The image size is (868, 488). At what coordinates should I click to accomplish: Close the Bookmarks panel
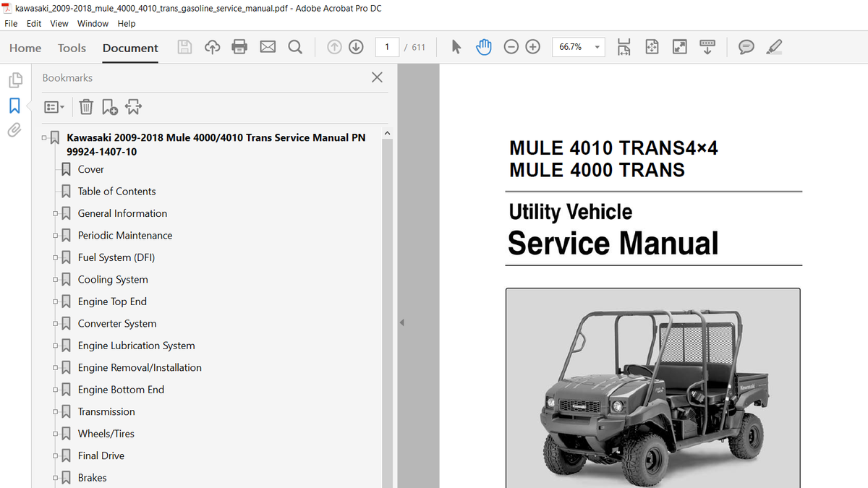pos(377,77)
